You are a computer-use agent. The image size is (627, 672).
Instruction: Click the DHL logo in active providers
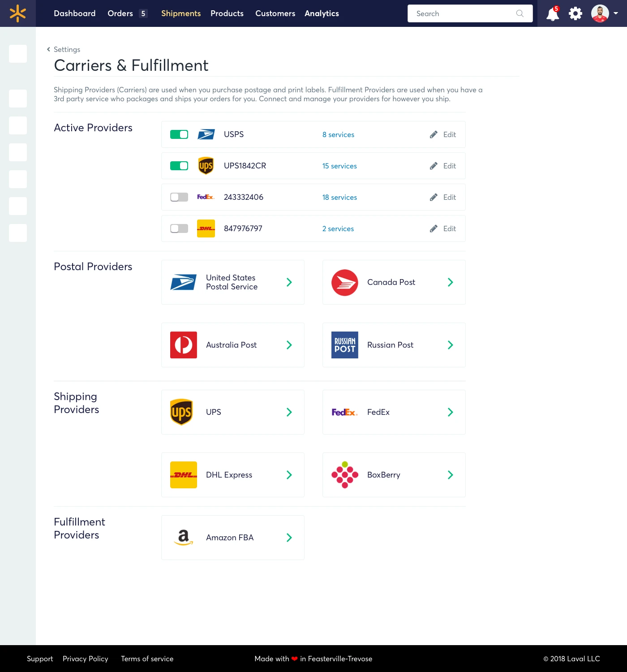pos(206,228)
